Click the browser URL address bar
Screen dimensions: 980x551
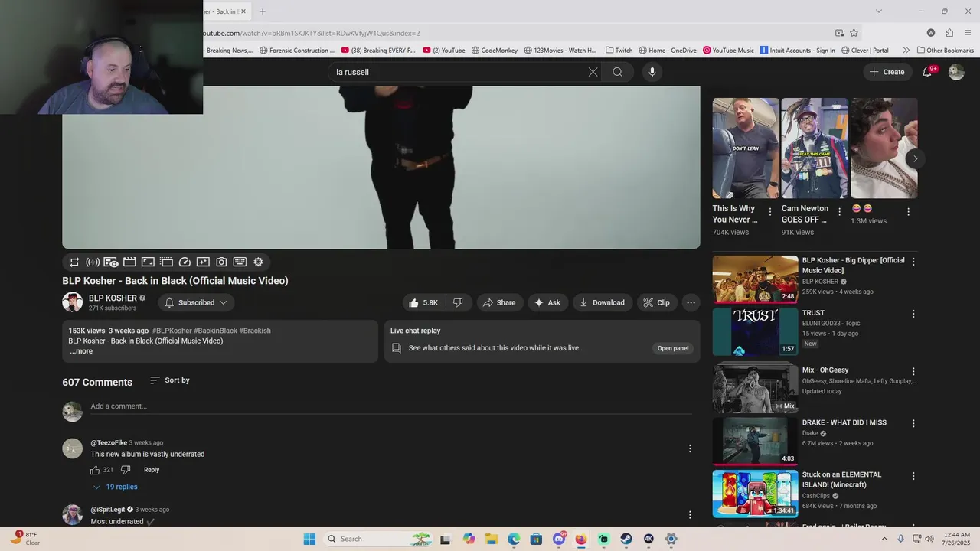pyautogui.click(x=517, y=33)
